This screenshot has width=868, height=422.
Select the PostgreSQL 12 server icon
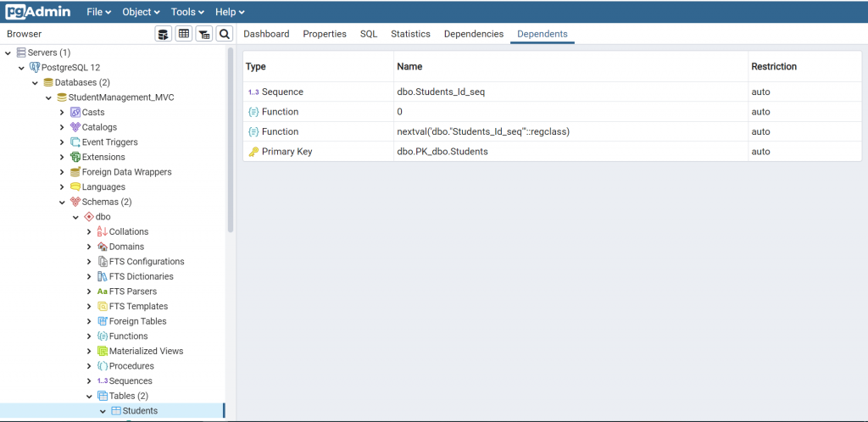tap(35, 68)
